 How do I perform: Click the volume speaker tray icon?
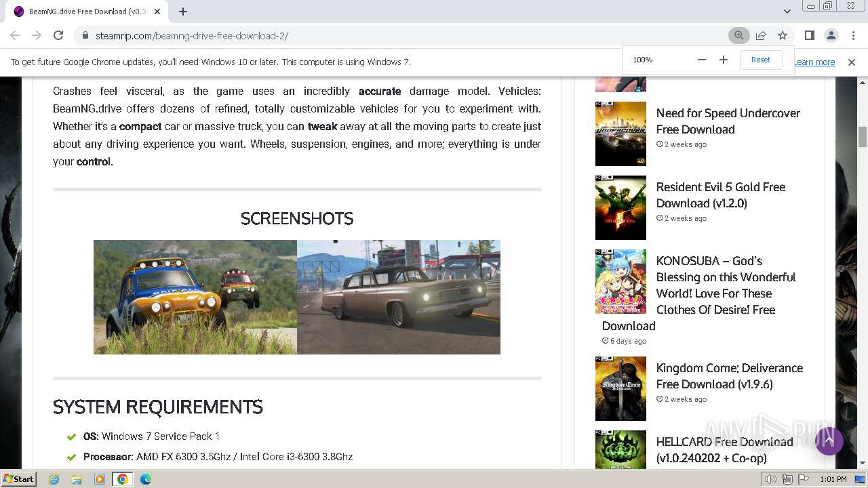tap(771, 479)
